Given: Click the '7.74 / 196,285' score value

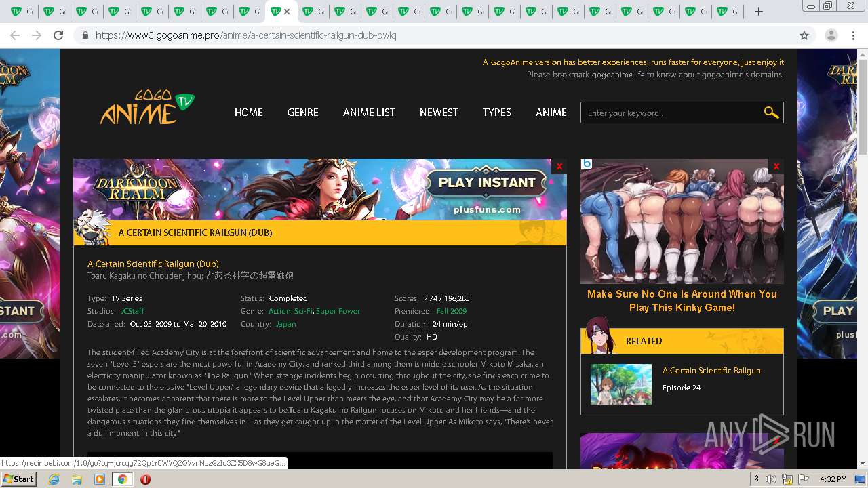Looking at the screenshot, I should point(446,298).
